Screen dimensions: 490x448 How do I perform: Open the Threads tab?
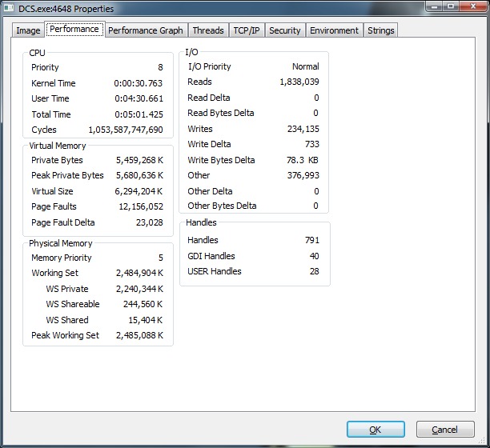click(208, 30)
